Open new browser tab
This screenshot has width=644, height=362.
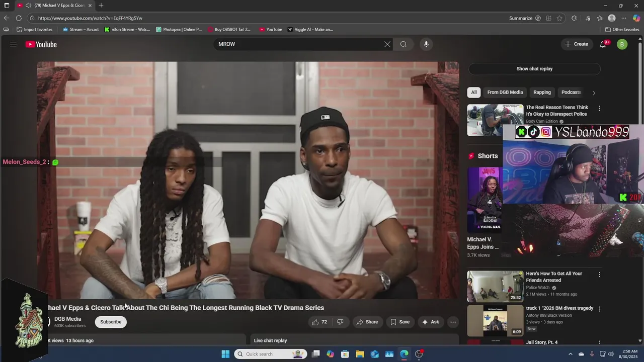click(x=101, y=6)
